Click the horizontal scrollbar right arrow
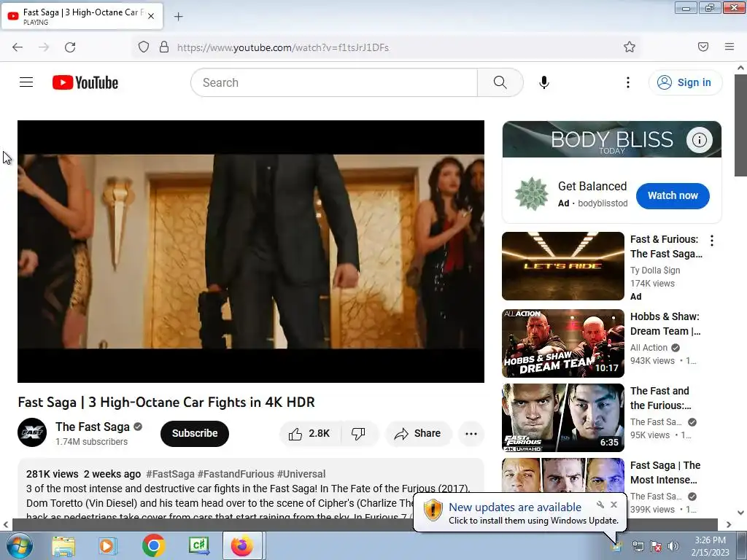 click(x=729, y=524)
